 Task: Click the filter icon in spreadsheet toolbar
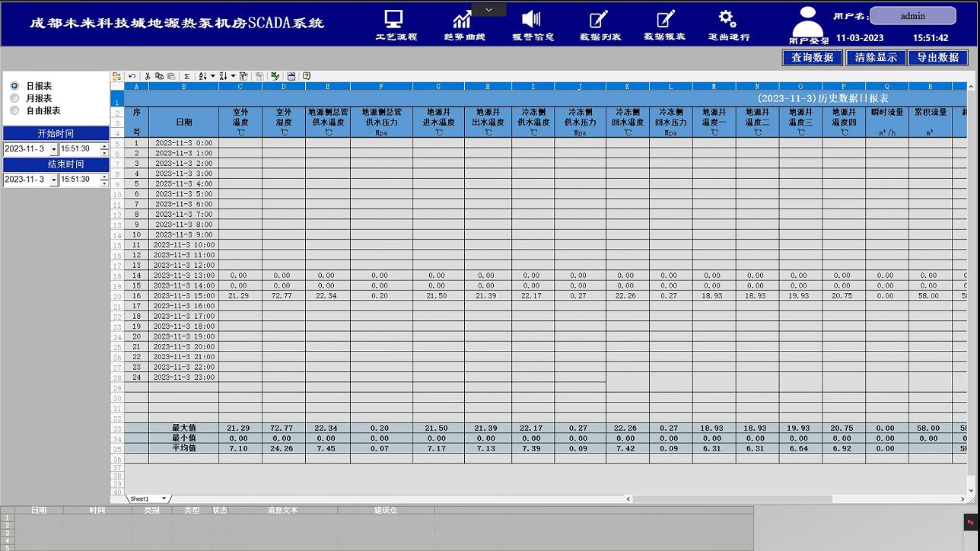pos(243,76)
